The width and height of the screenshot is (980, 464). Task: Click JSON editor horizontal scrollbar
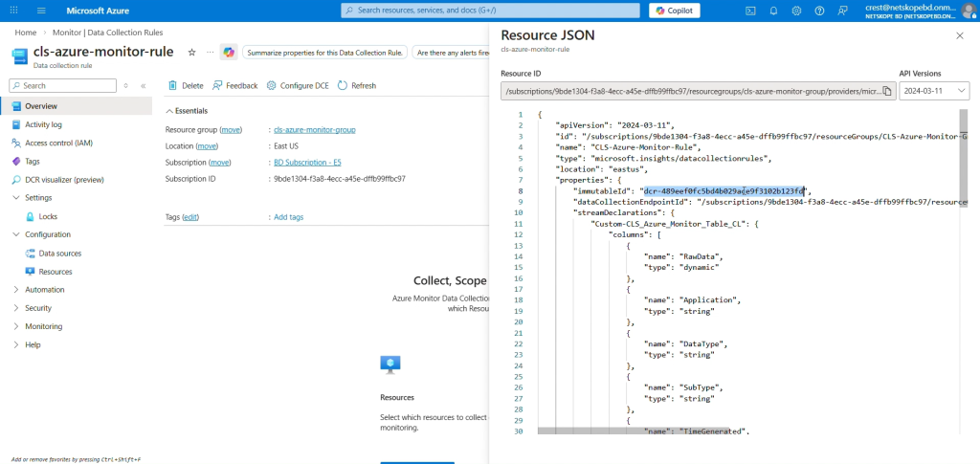pyautogui.click(x=634, y=431)
